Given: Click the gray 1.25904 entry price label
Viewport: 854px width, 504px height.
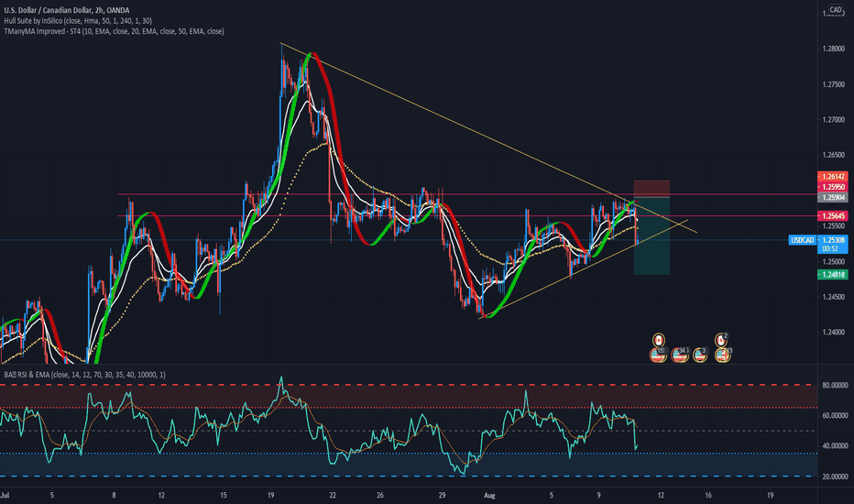Looking at the screenshot, I should (833, 197).
